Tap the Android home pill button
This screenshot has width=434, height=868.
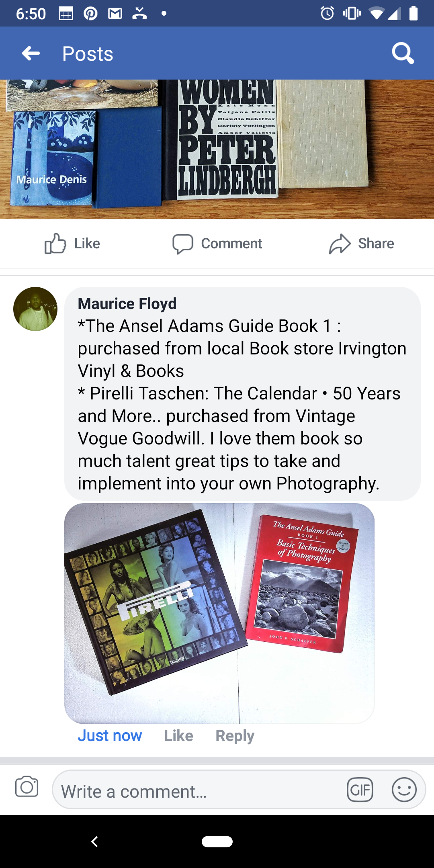(217, 841)
